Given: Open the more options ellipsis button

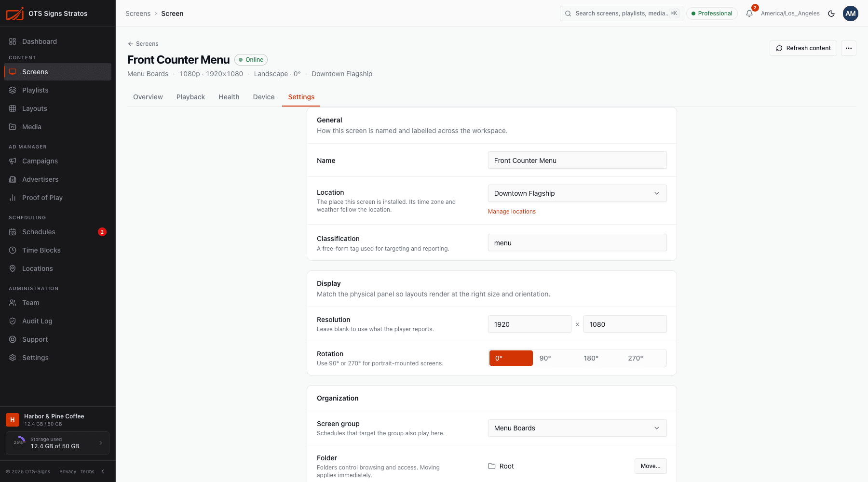Looking at the screenshot, I should [849, 48].
